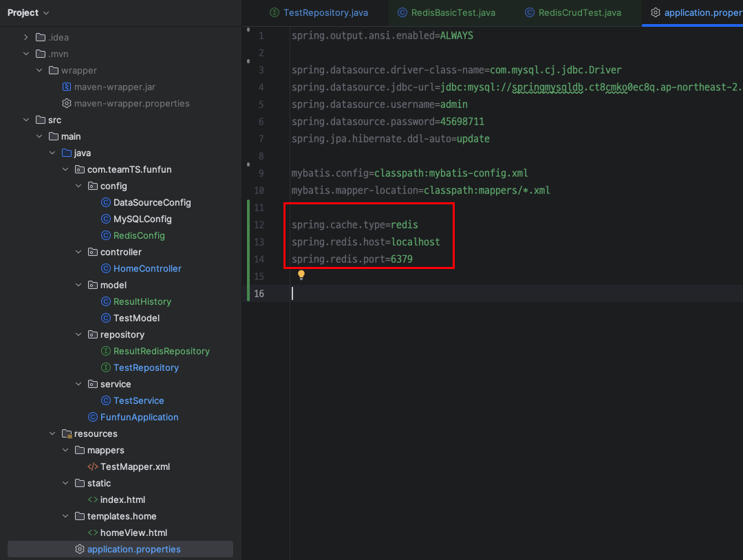Click the yellow lightbulb quick-fix icon
This screenshot has height=560, width=743.
click(x=301, y=274)
